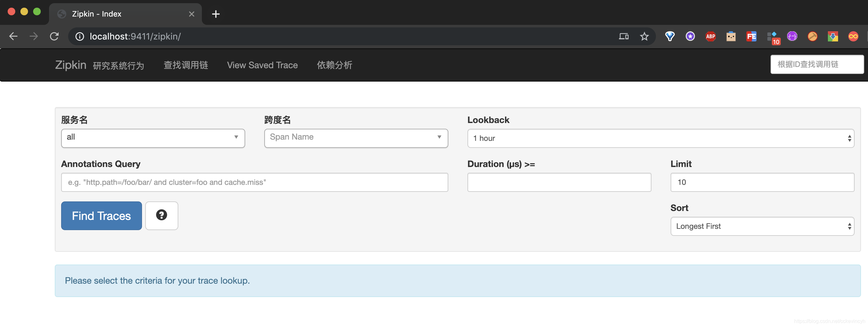The image size is (868, 327).
Task: Click the Zipkin brand logo link
Action: (x=70, y=65)
